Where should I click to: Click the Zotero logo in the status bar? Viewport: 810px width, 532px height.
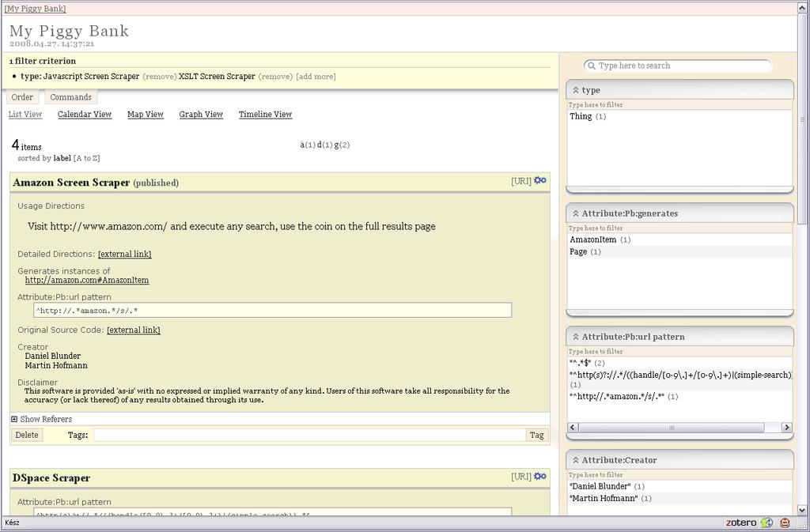point(740,523)
